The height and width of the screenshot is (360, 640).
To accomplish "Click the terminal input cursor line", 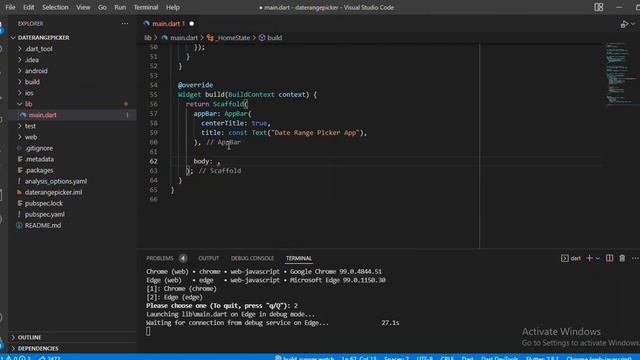I will pos(148,331).
